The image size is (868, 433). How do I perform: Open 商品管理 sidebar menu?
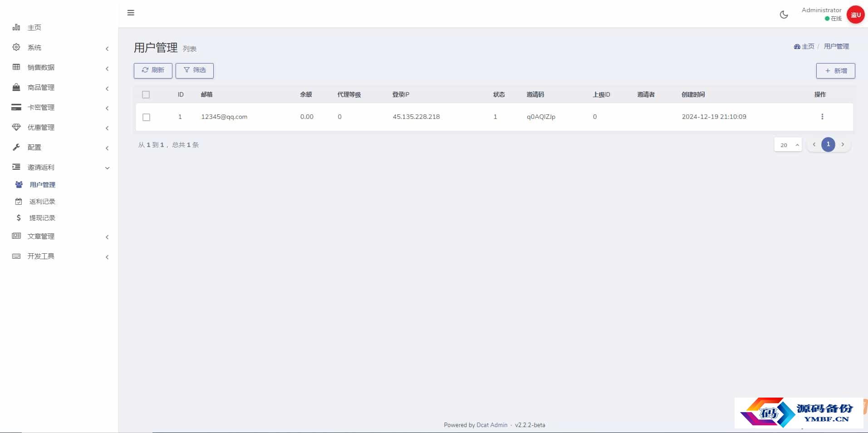41,87
